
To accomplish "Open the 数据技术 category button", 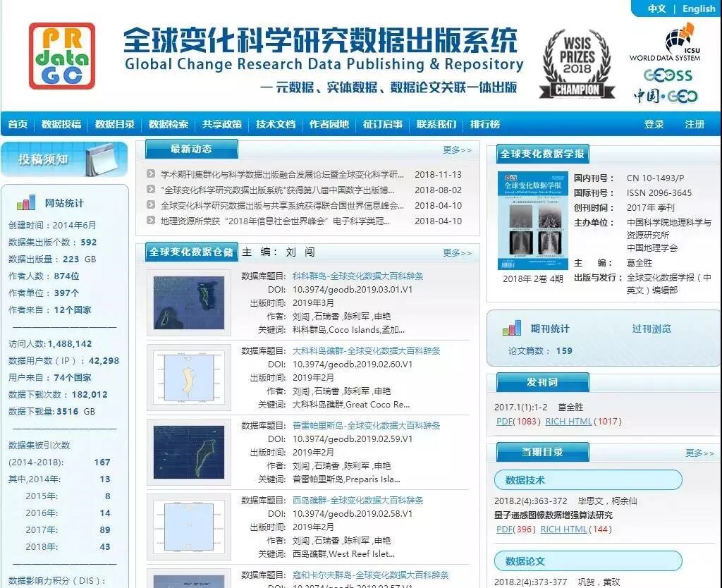I will tap(588, 480).
